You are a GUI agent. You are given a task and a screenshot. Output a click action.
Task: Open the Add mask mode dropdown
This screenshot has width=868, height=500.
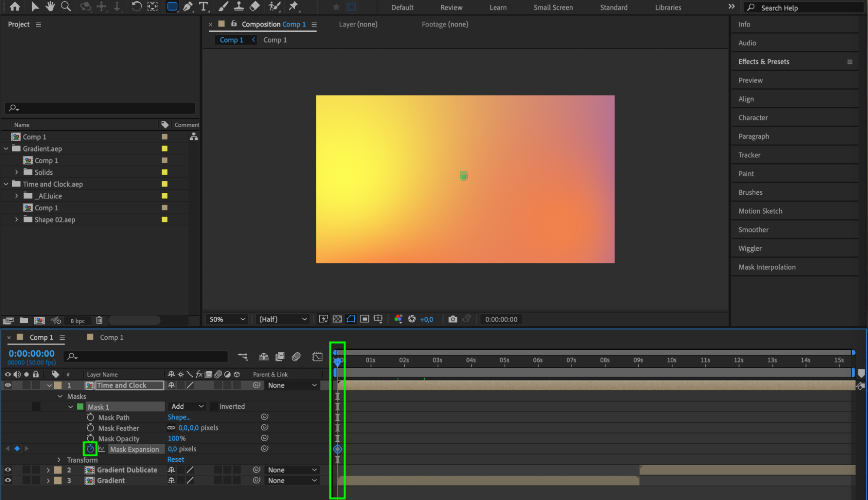[x=187, y=407]
